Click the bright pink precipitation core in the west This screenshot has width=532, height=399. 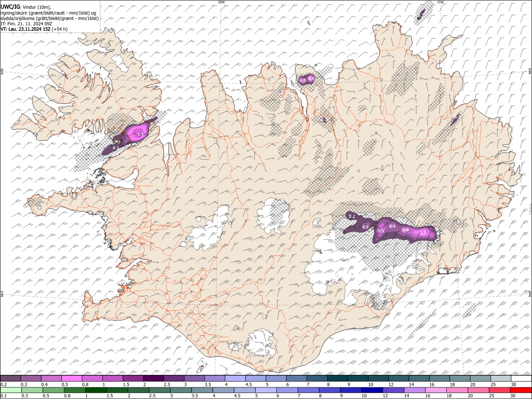pos(138,132)
